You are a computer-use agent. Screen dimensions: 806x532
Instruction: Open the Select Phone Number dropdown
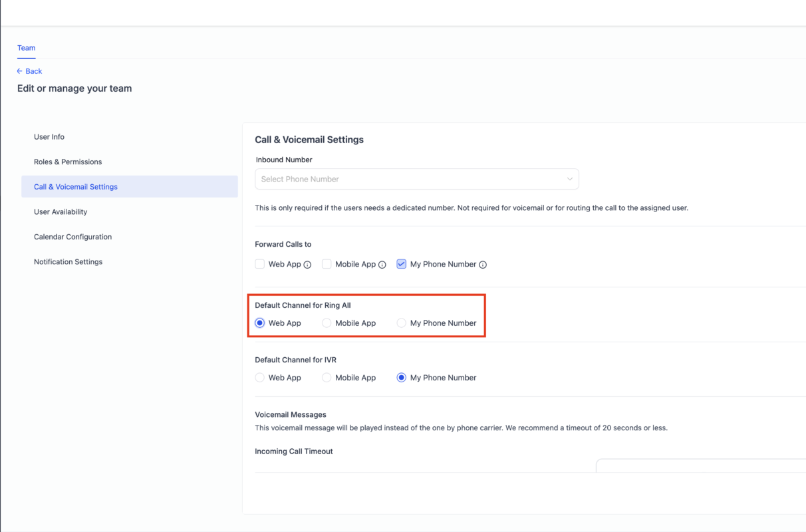(412, 179)
